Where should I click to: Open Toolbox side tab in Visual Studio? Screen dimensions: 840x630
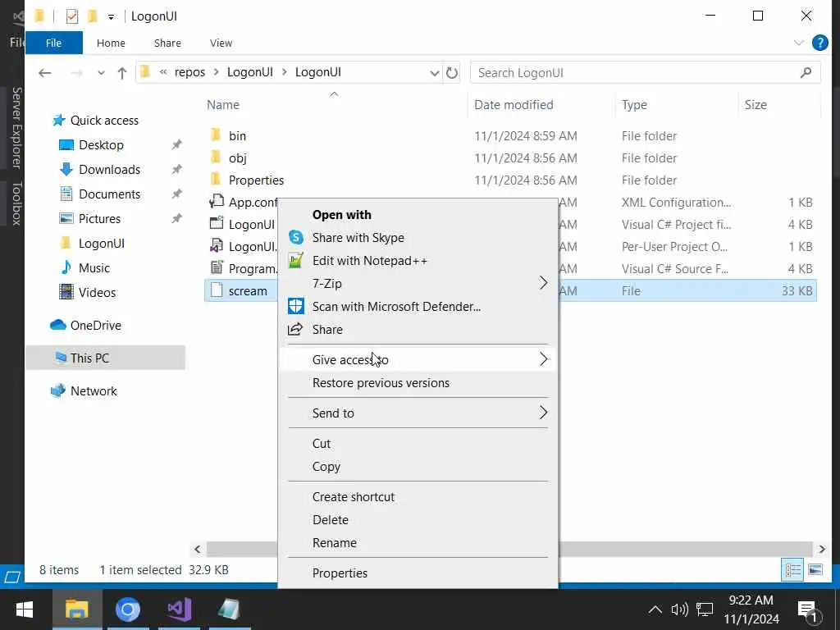(16, 203)
